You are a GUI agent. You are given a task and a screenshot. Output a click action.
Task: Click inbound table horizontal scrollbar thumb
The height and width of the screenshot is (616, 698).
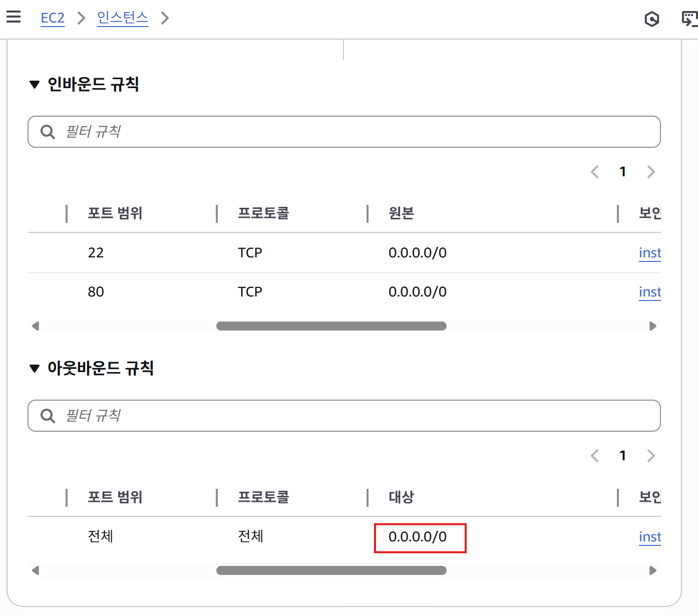click(x=331, y=326)
